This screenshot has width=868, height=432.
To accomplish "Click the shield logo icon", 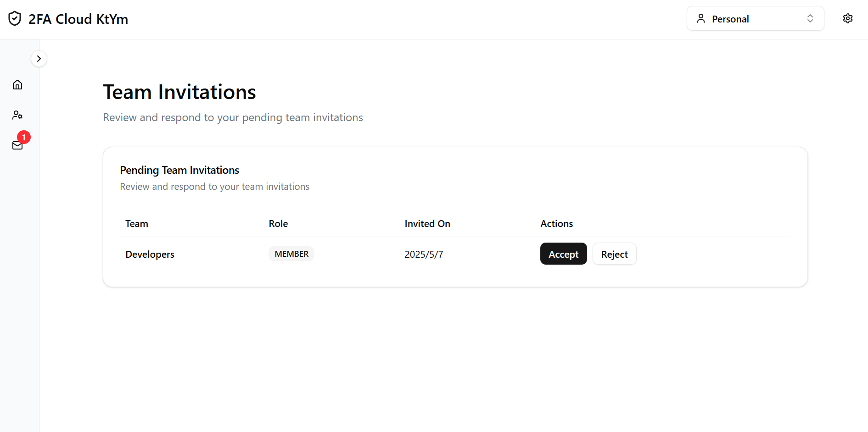I will 15,19.
